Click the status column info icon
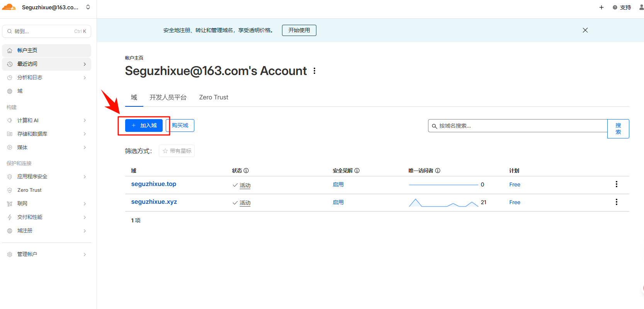Screen dimensions: 644x309 click(x=246, y=171)
